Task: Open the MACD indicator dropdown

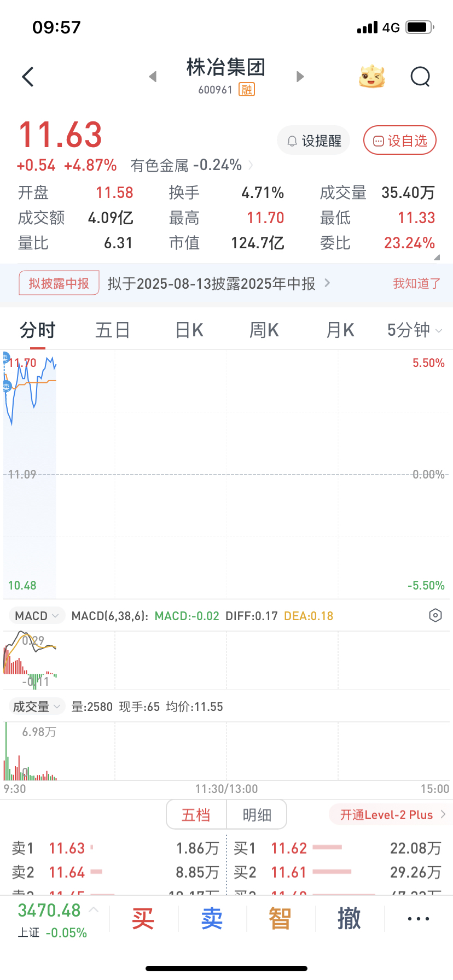Action: click(37, 616)
